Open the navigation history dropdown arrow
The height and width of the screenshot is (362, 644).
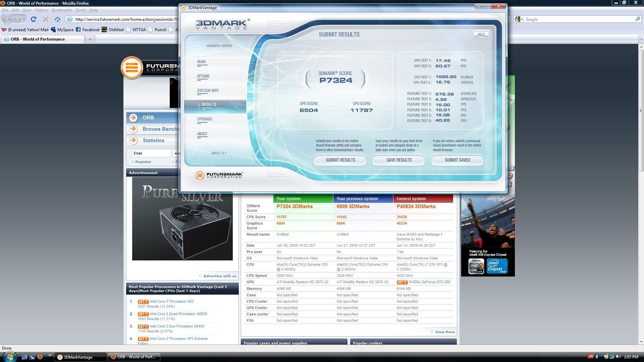click(x=24, y=19)
